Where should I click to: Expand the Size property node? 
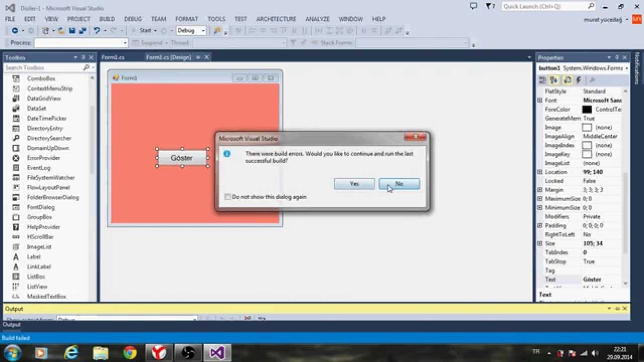[540, 243]
